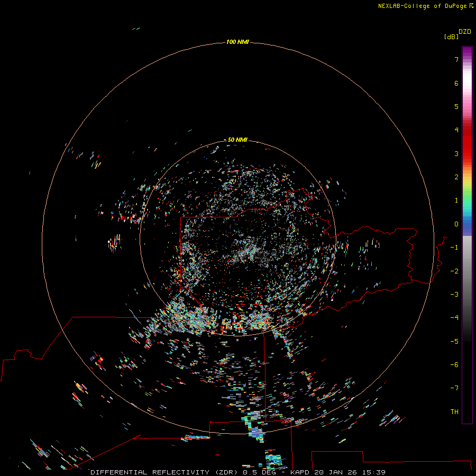Click the -6 dB value on the scale
476x476 pixels.
coord(454,365)
